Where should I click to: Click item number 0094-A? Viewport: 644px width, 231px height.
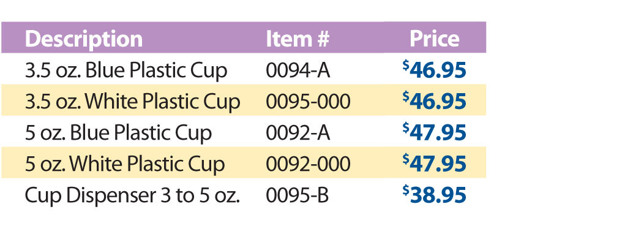(x=298, y=70)
